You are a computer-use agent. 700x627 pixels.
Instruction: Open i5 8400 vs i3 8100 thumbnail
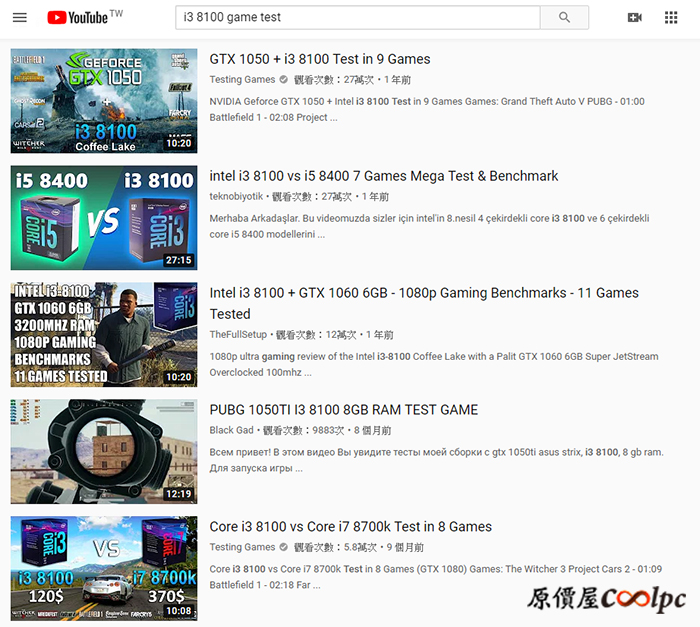click(x=104, y=218)
